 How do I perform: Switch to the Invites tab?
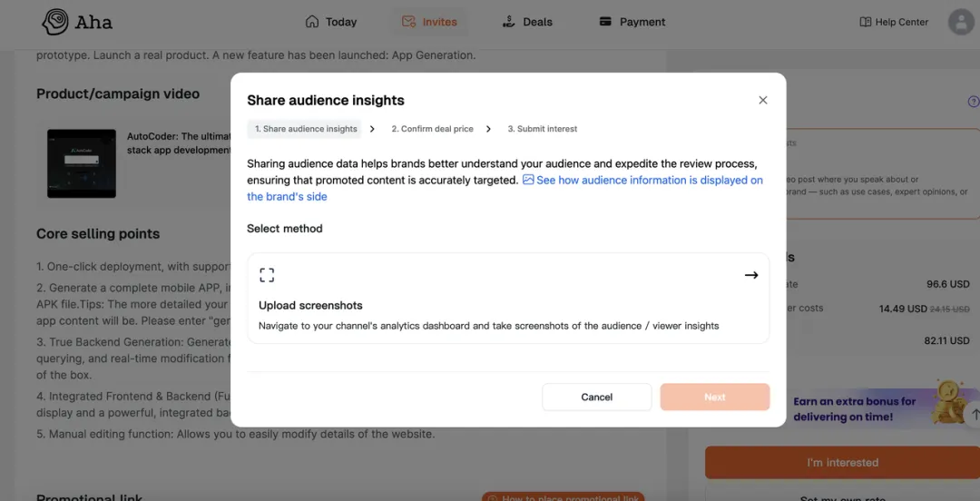coord(429,22)
